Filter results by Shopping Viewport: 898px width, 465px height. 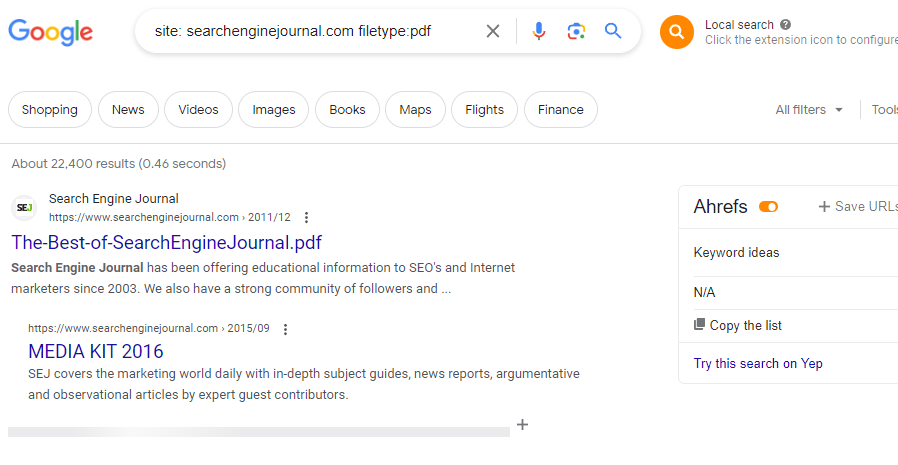pyautogui.click(x=50, y=110)
